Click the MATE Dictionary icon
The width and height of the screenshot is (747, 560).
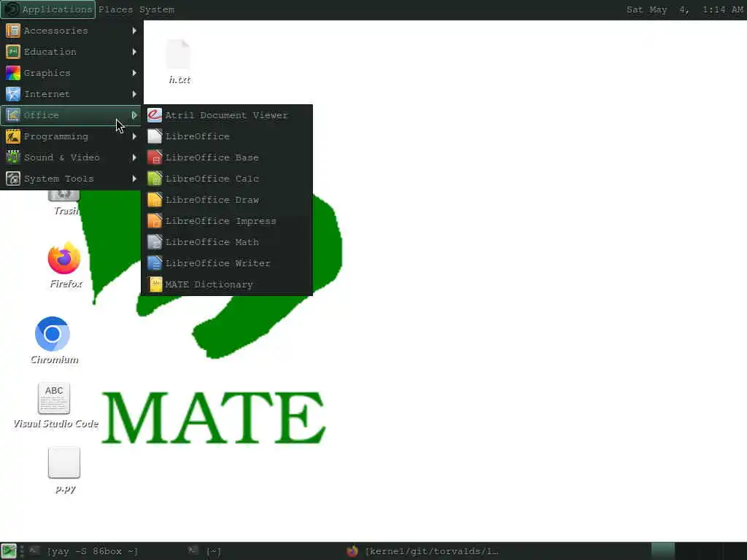156,284
